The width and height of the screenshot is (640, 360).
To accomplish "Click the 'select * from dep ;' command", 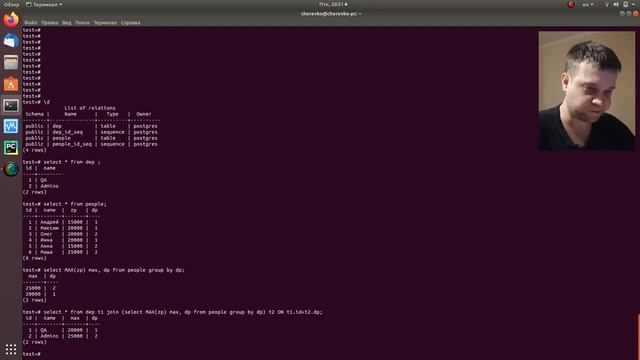I will (61, 162).
